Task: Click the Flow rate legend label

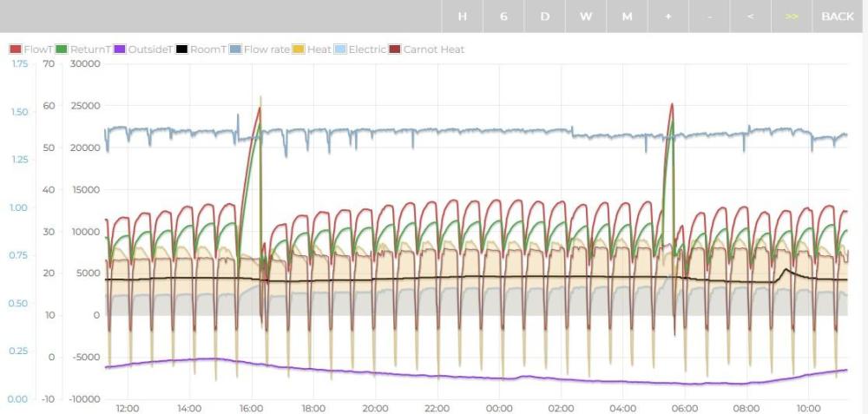Action: [266, 49]
